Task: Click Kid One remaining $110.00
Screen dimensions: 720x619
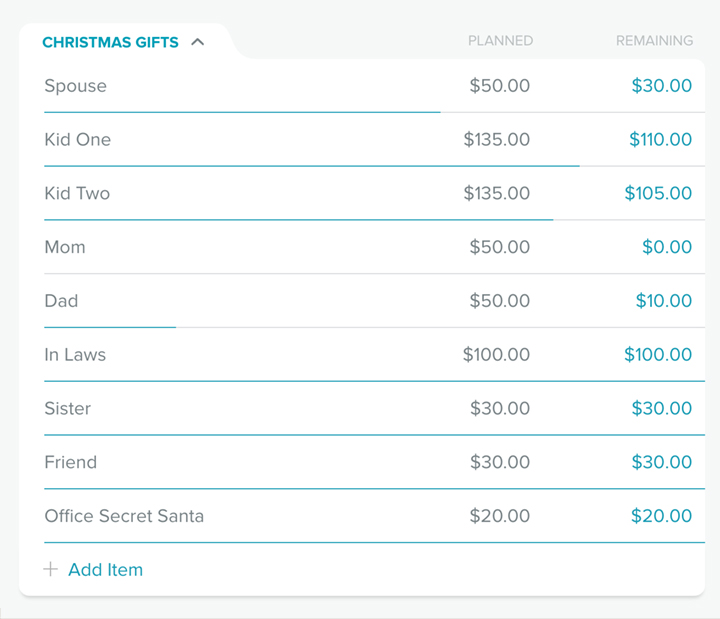Action: click(x=660, y=140)
